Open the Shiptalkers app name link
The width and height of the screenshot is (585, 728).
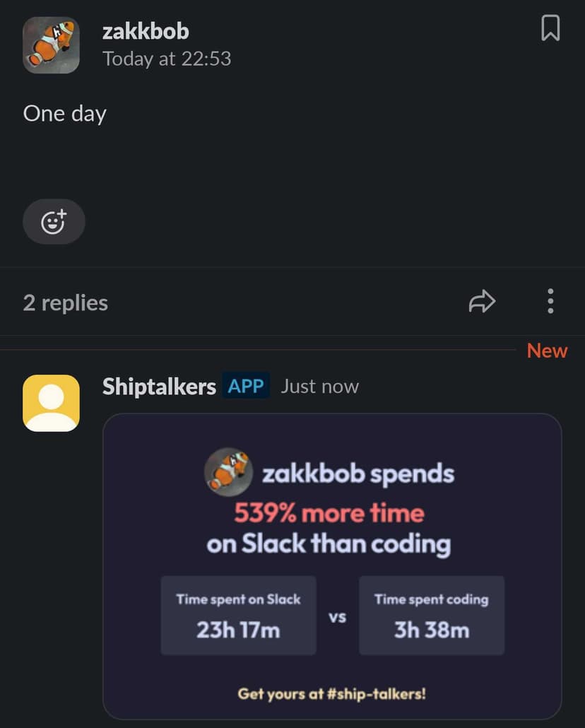point(159,387)
